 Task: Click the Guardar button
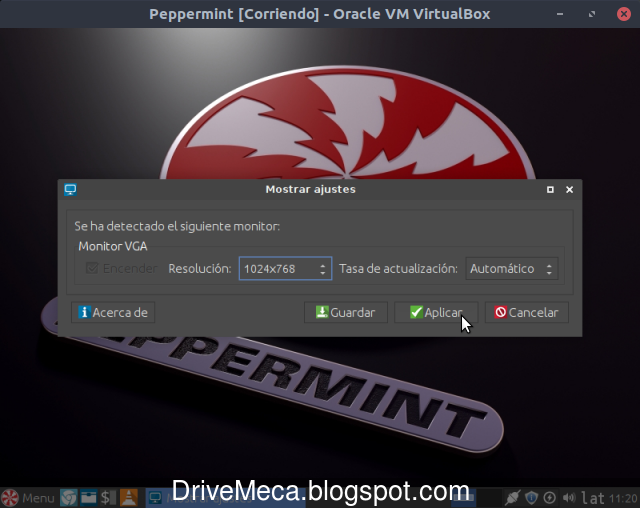pyautogui.click(x=346, y=313)
